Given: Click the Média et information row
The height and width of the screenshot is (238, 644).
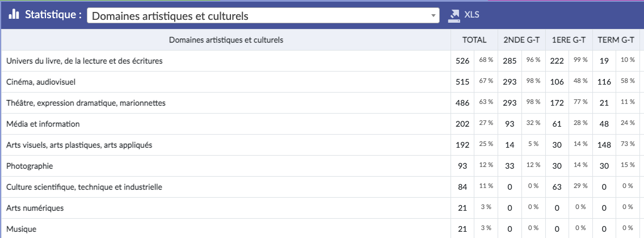Looking at the screenshot, I should tap(43, 124).
